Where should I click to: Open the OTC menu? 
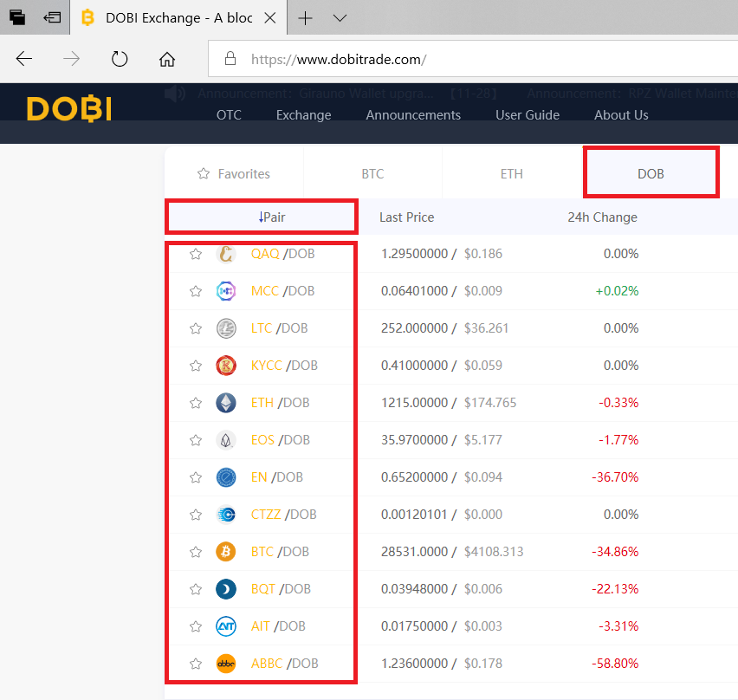tap(229, 115)
